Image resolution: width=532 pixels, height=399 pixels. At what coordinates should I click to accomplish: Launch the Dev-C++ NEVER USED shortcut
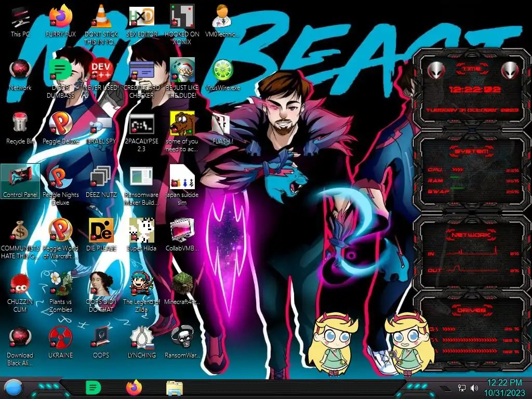(101, 75)
